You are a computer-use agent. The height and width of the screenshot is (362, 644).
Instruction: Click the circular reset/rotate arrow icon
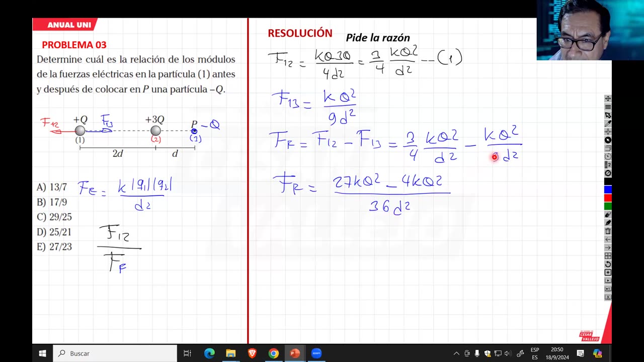pos(608,264)
